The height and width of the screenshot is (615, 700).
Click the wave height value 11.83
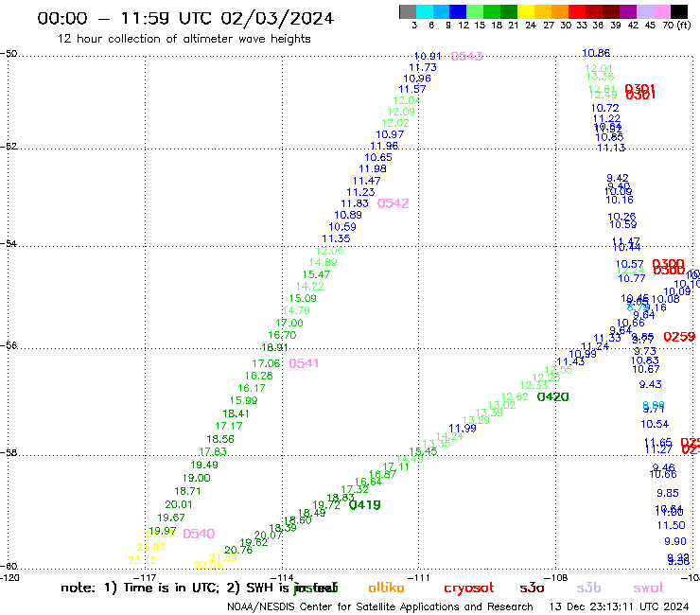pos(355,203)
